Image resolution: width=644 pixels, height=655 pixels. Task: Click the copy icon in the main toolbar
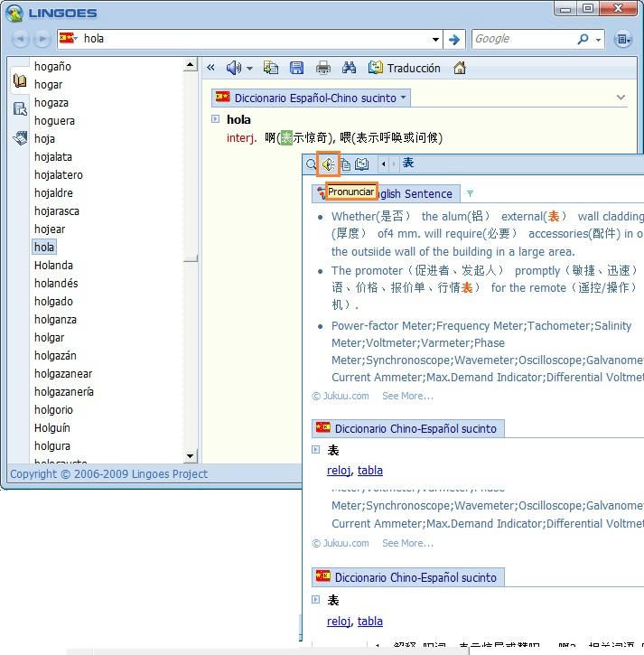click(271, 68)
